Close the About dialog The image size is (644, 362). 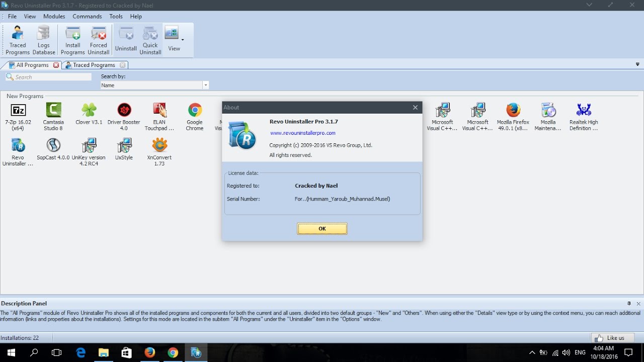click(x=415, y=107)
